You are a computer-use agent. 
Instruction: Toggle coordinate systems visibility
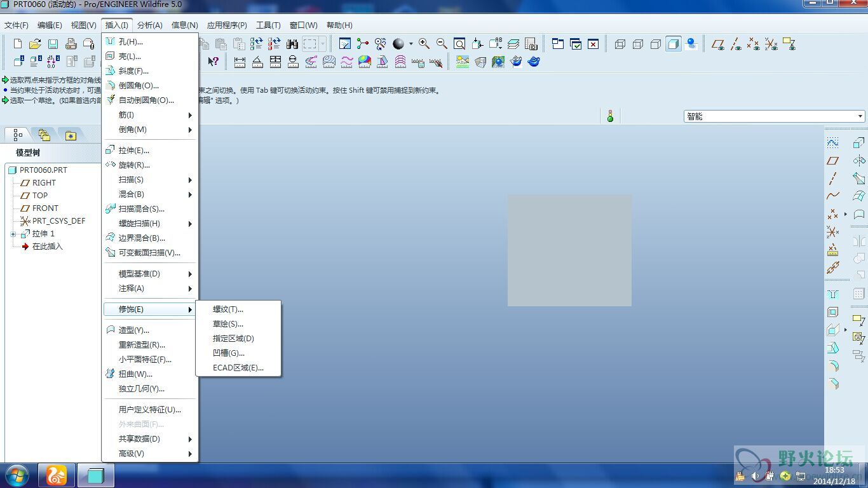point(771,44)
